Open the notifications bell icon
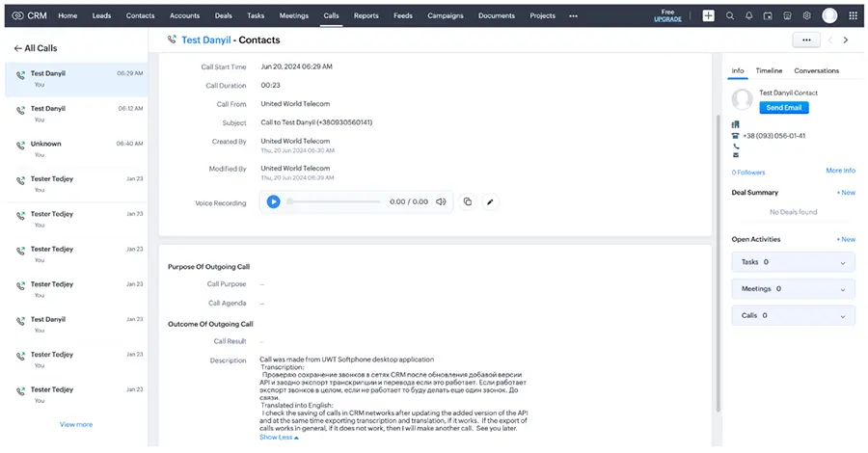Viewport: 868px width, 453px height. [749, 16]
